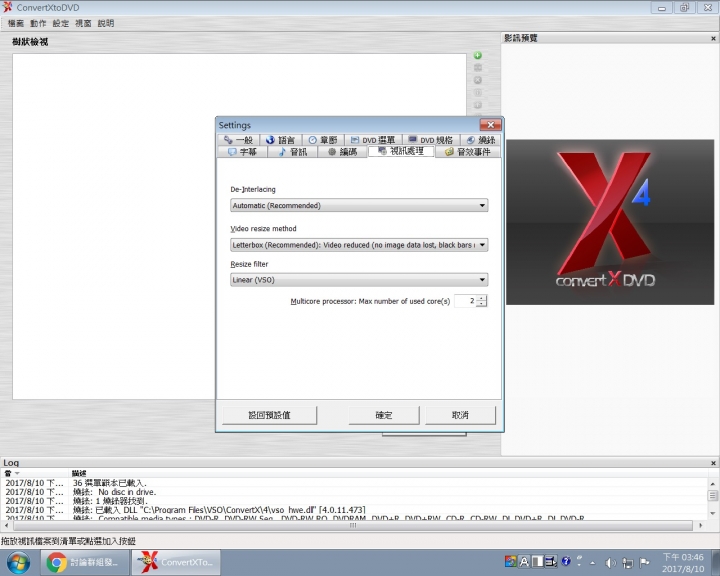Click the log vertical scrollbar down arrow
This screenshot has width=720, height=576.
pos(712,513)
